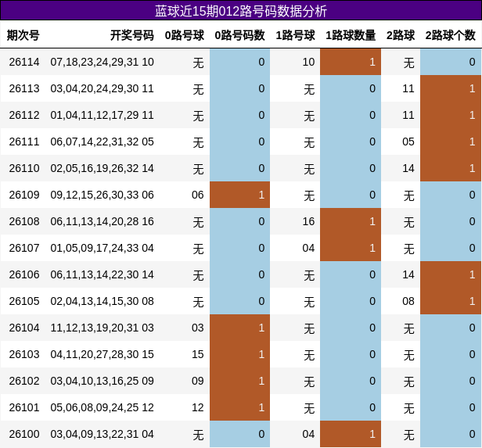Select period number 26102
Screen dimensions: 482x448
(24, 381)
